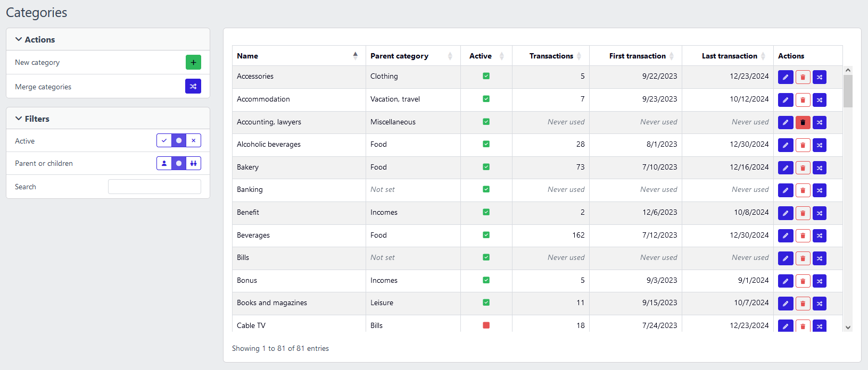Viewport: 868px width, 370px height.
Task: Toggle active checkbox for Accessories
Action: (486, 76)
